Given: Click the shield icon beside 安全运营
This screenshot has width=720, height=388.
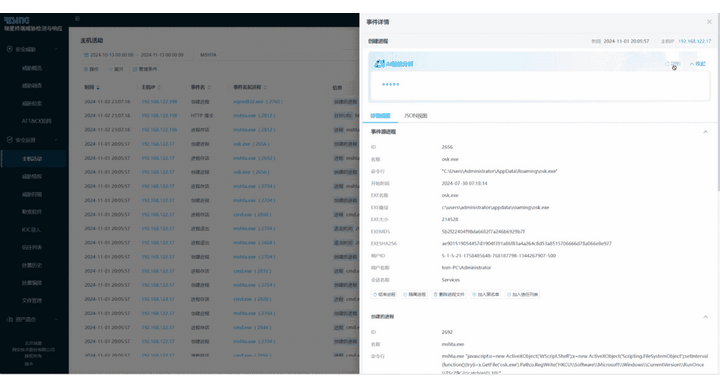Looking at the screenshot, I should (10, 140).
